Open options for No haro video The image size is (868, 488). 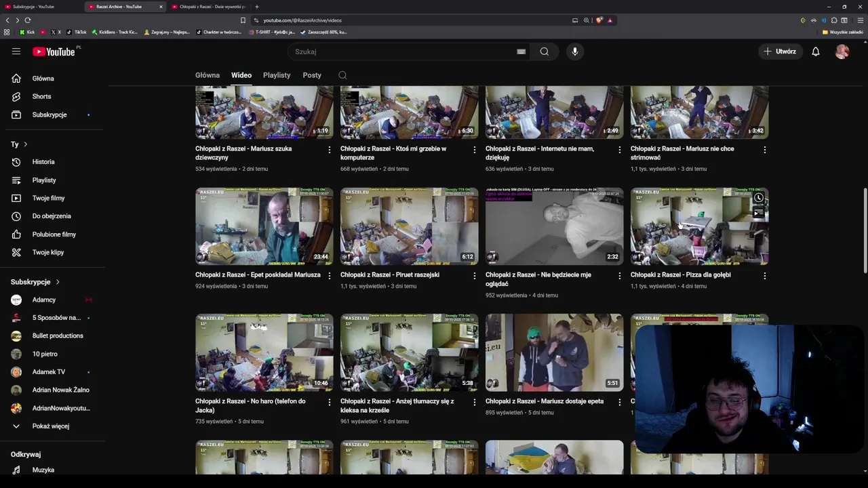click(x=330, y=402)
